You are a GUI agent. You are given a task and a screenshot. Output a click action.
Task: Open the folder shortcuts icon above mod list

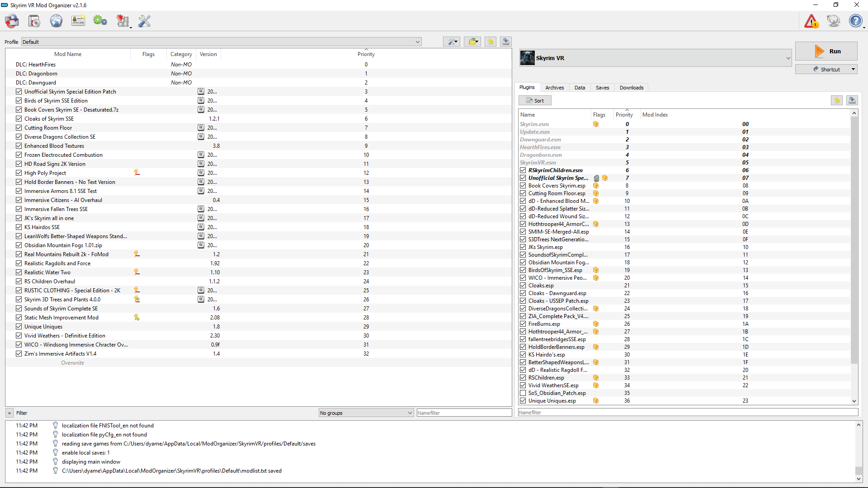472,42
